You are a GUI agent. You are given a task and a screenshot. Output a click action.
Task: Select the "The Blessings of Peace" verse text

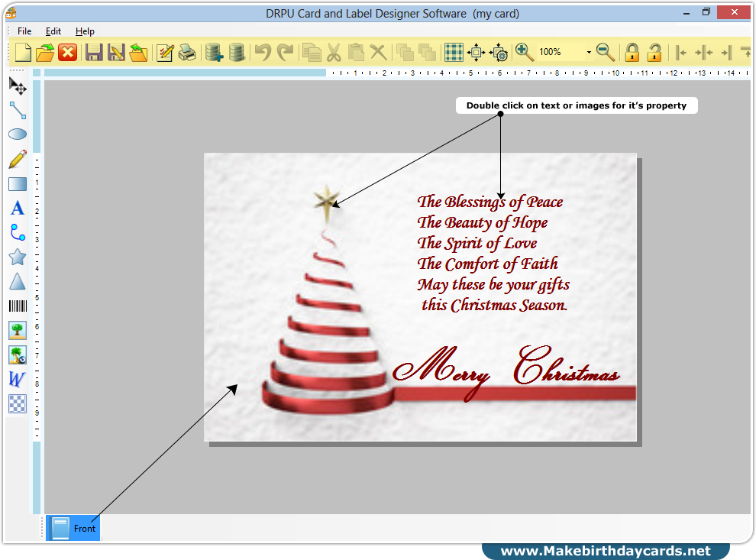coord(489,202)
